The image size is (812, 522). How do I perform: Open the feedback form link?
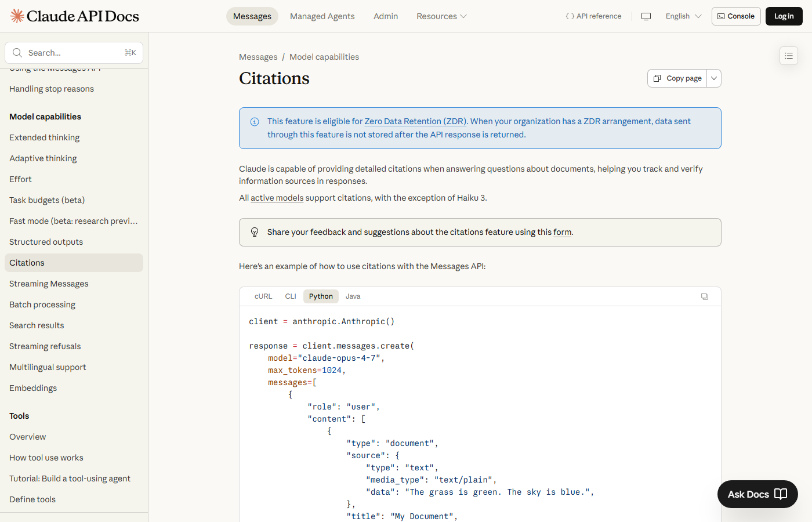click(563, 232)
